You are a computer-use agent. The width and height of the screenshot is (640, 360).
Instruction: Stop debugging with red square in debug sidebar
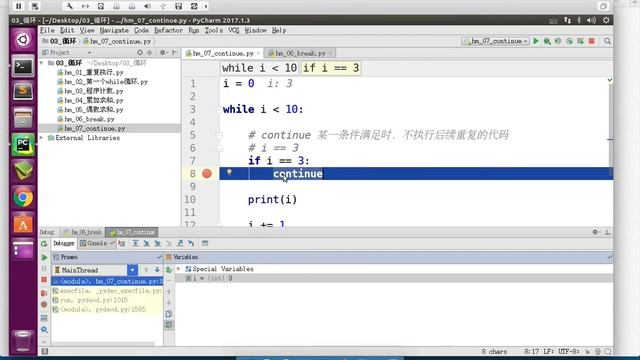click(44, 280)
